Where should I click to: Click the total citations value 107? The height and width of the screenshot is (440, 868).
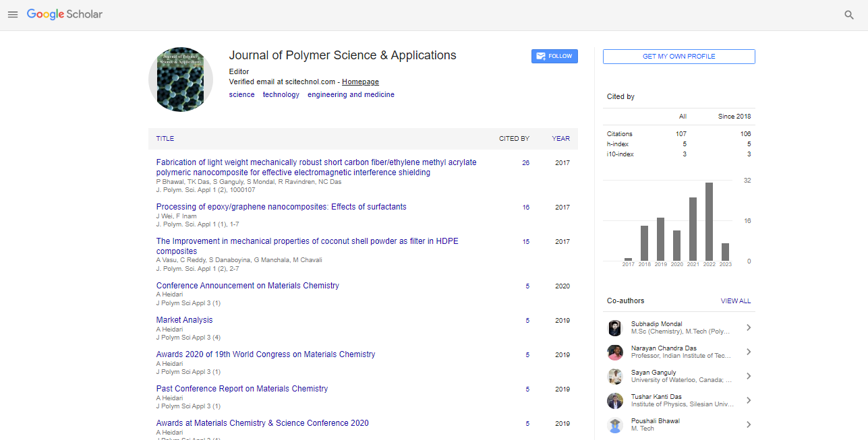681,134
